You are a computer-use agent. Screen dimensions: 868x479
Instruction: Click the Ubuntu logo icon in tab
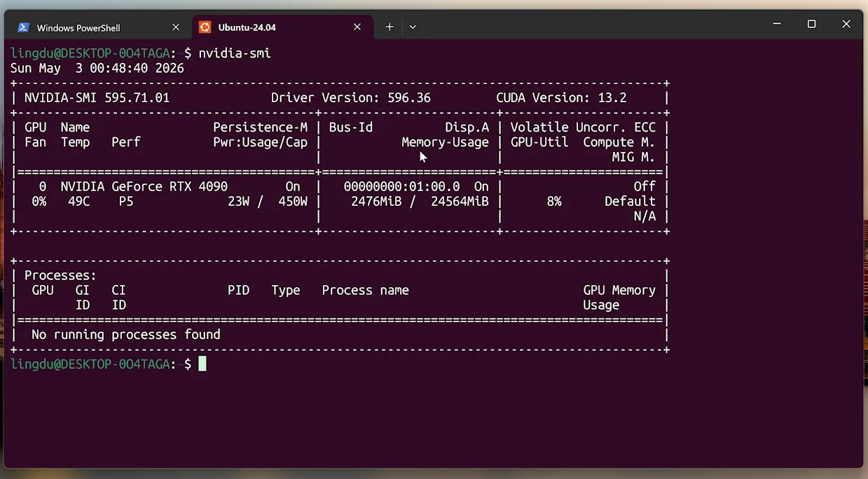(205, 27)
